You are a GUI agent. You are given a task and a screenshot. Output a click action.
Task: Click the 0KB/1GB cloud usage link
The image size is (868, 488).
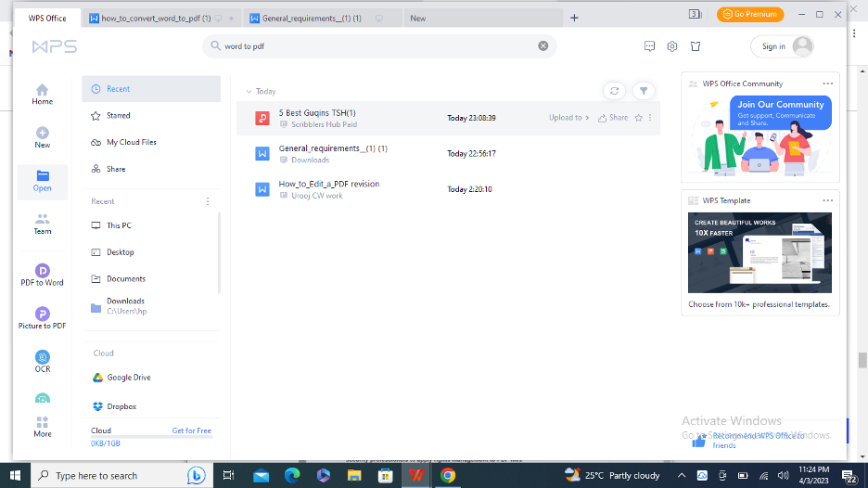[x=105, y=443]
